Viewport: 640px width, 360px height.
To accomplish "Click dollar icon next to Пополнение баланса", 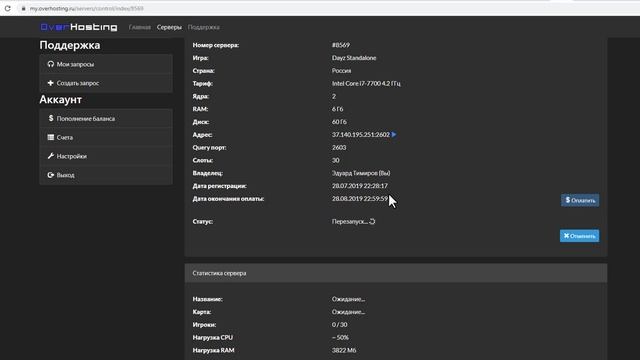I will pos(51,118).
